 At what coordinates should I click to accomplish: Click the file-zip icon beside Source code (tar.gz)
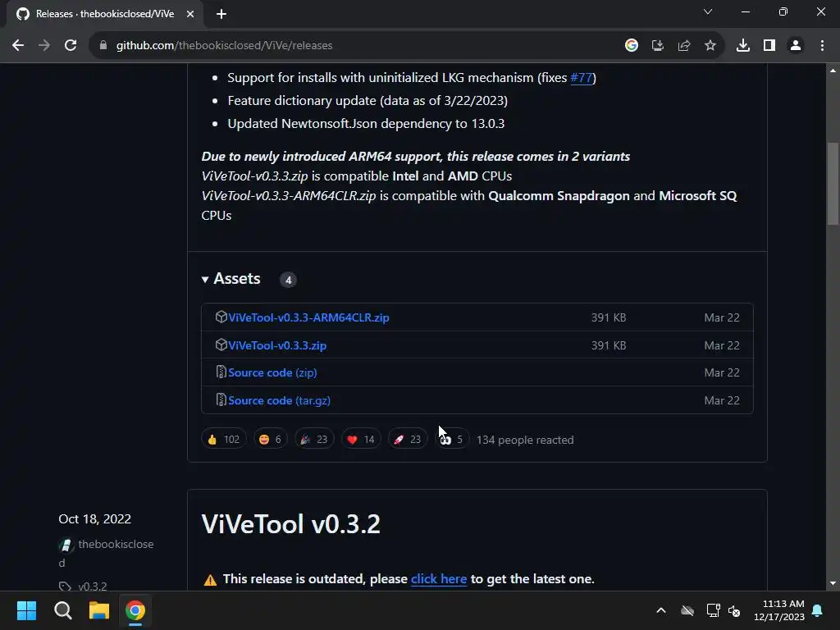pyautogui.click(x=221, y=399)
